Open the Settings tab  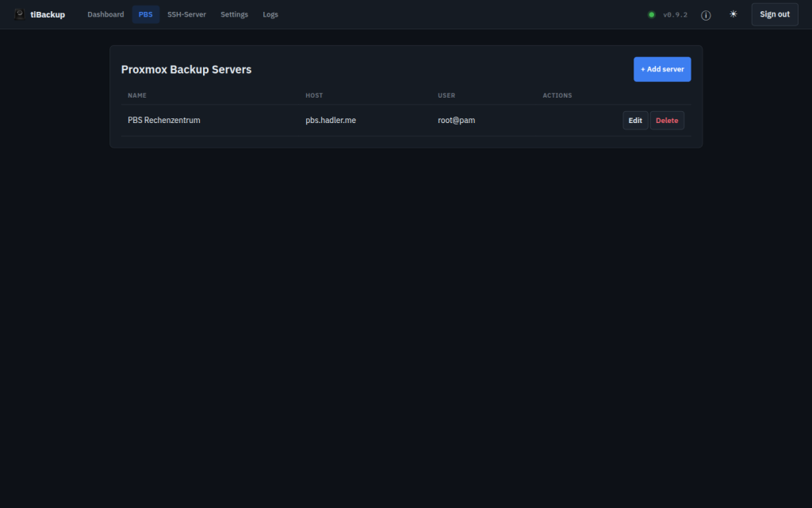[x=234, y=14]
